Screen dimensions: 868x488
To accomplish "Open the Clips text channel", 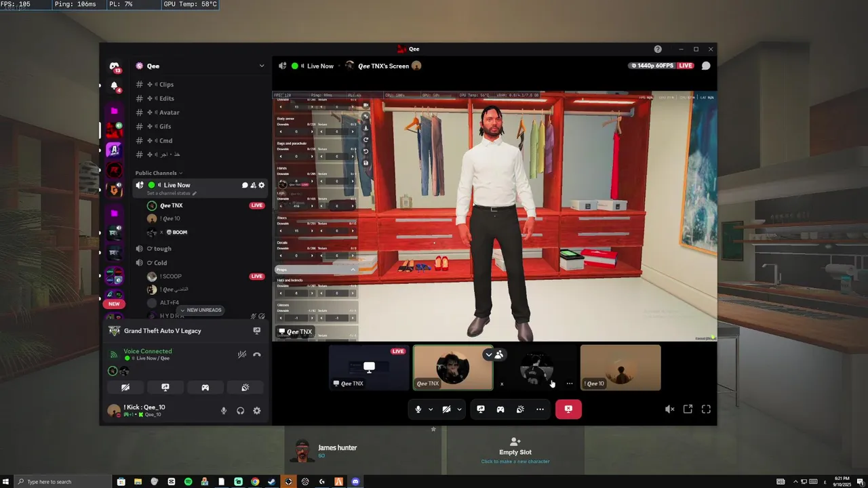I will click(x=201, y=85).
